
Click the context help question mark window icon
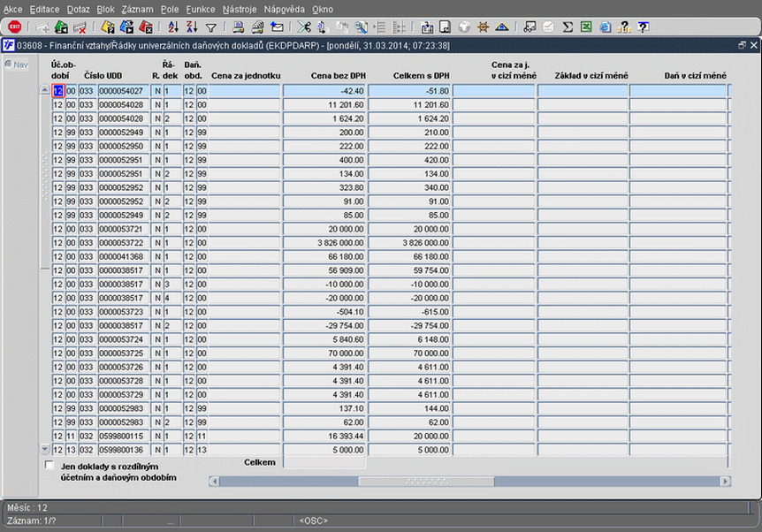coord(643,27)
